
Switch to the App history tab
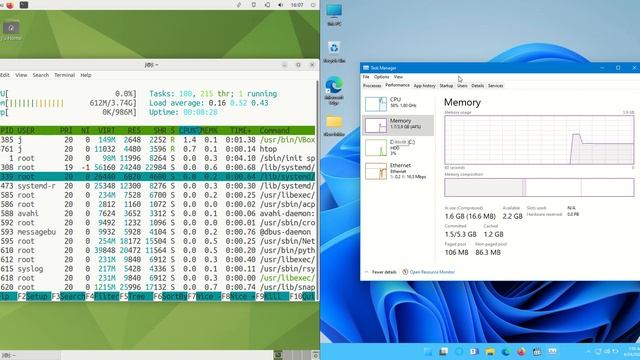424,86
